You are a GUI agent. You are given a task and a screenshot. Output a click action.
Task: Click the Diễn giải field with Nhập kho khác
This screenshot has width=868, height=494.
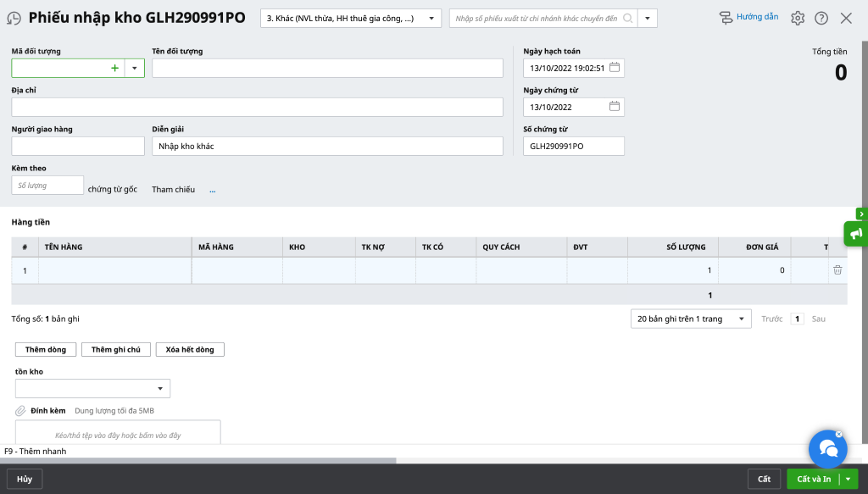(x=328, y=146)
